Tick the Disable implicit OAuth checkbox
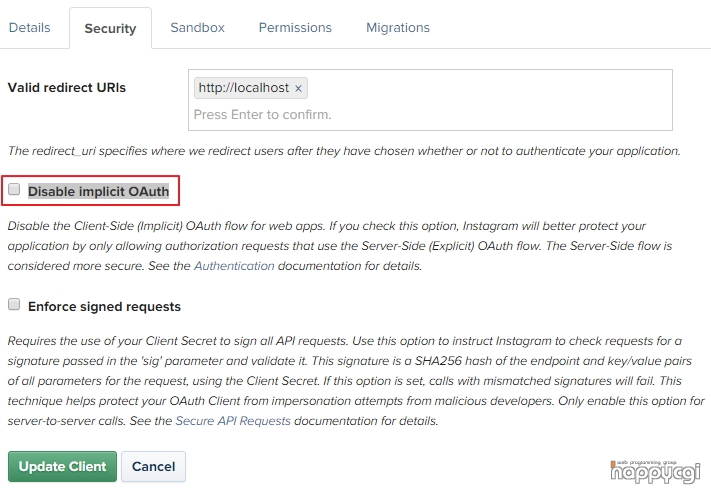The height and width of the screenshot is (493, 711). tap(14, 189)
